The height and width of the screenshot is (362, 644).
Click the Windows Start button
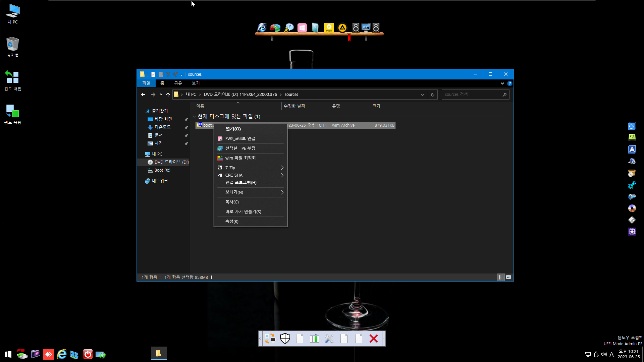click(8, 354)
